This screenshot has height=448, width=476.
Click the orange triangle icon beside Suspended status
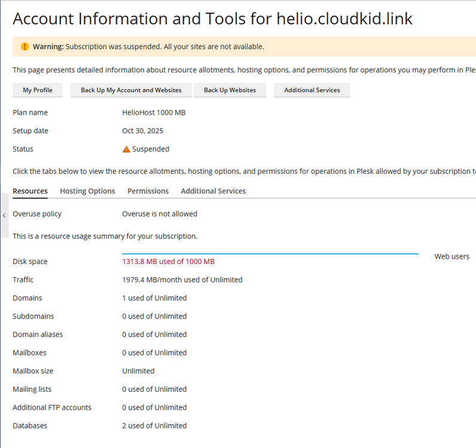point(126,149)
